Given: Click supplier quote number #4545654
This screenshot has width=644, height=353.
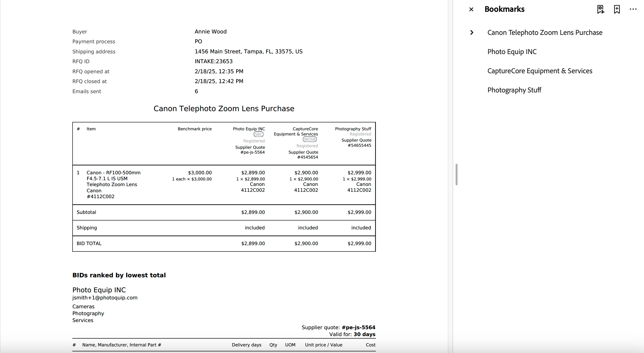Looking at the screenshot, I should [307, 157].
